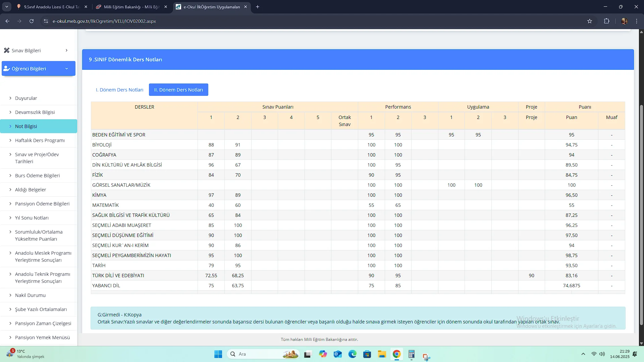Image resolution: width=644 pixels, height=362 pixels.
Task: Open Yıl Sonu Notları menu item
Action: (x=32, y=218)
